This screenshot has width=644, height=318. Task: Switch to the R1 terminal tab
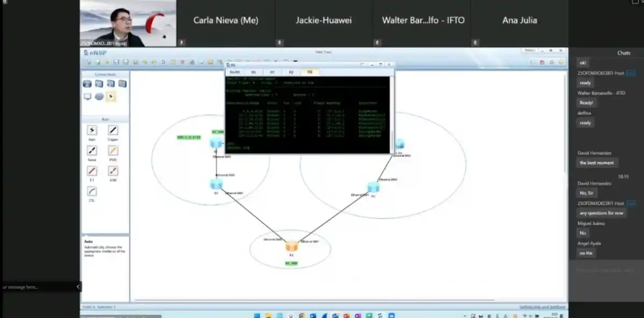[x=272, y=72]
